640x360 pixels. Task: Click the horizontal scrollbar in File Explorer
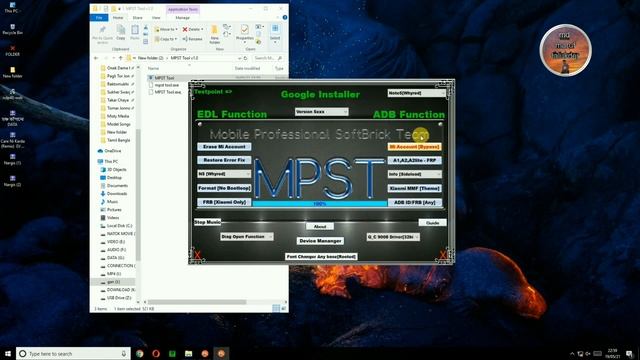pos(197,302)
